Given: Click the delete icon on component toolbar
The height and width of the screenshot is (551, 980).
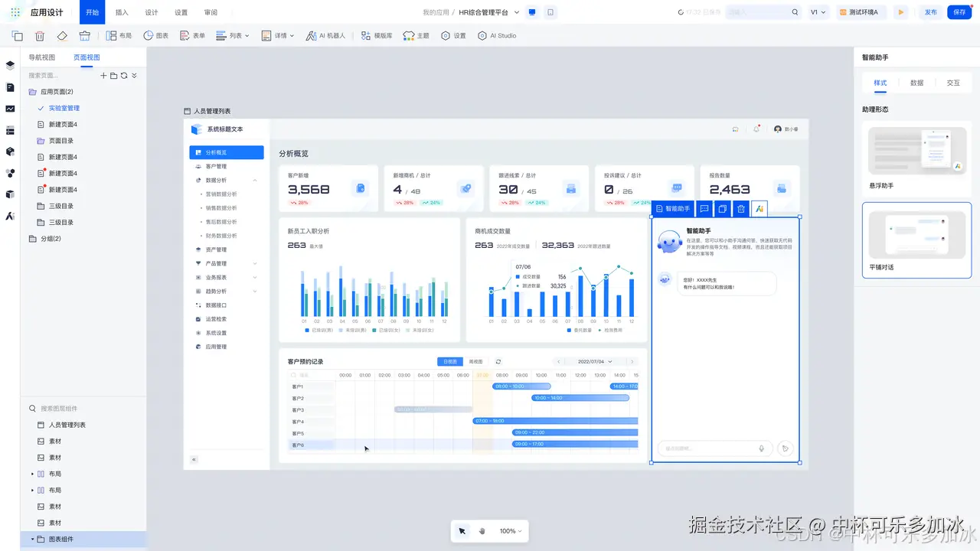Looking at the screenshot, I should pos(740,208).
